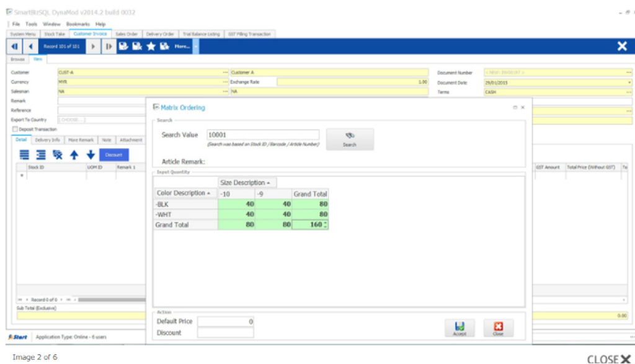Image resolution: width=635 pixels, height=364 pixels.
Task: Click the blue Discount button
Action: coord(114,155)
